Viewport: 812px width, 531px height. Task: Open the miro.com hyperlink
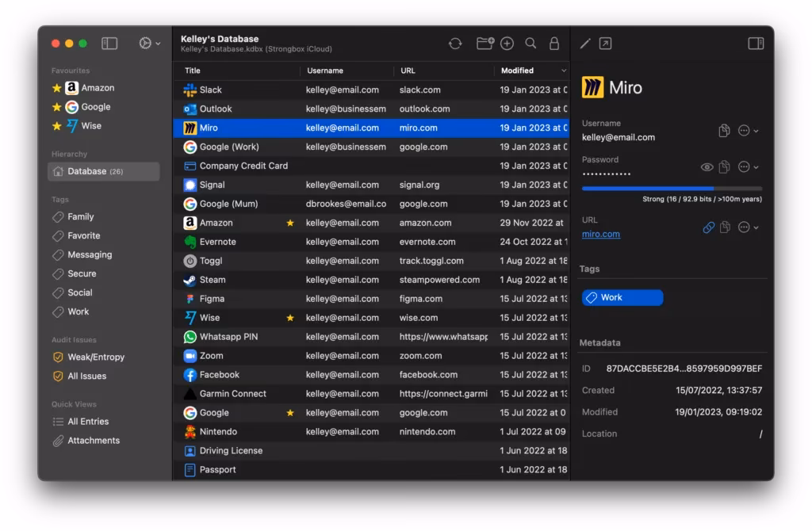pyautogui.click(x=601, y=234)
